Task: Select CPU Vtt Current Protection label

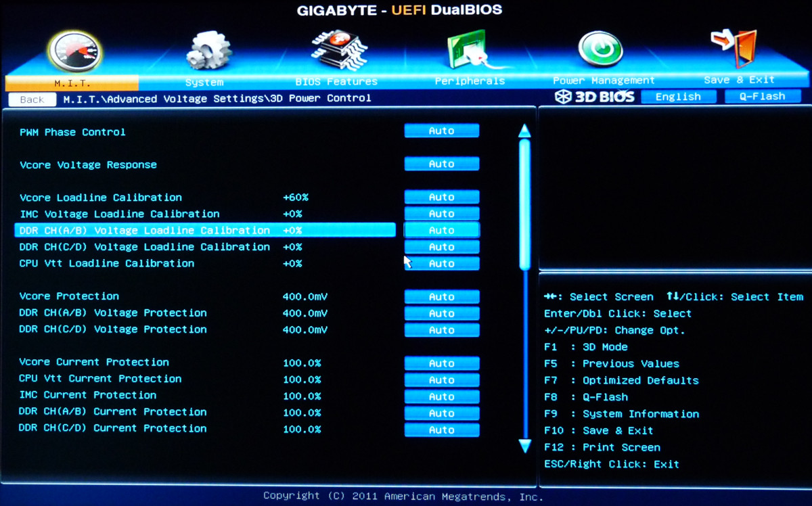Action: point(100,379)
